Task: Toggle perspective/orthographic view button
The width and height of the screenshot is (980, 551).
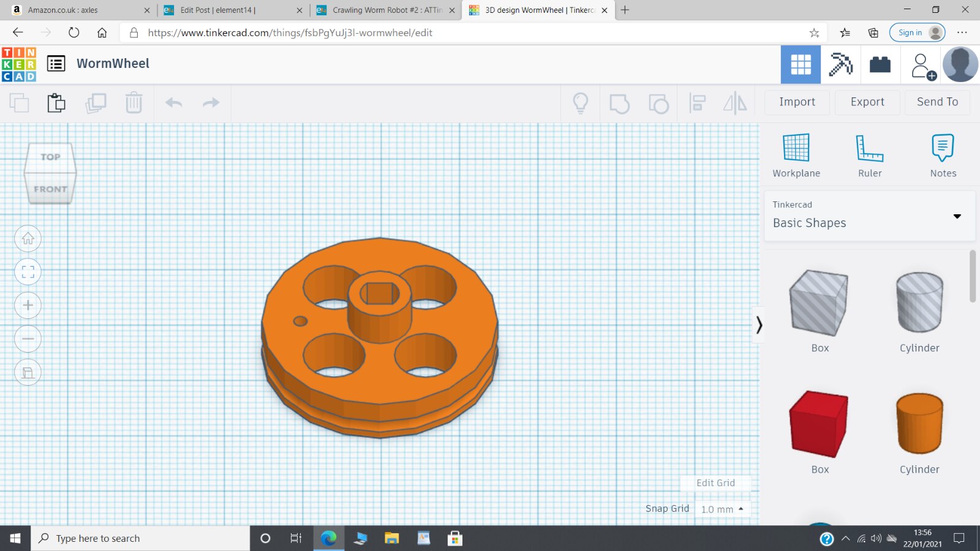Action: [x=28, y=372]
